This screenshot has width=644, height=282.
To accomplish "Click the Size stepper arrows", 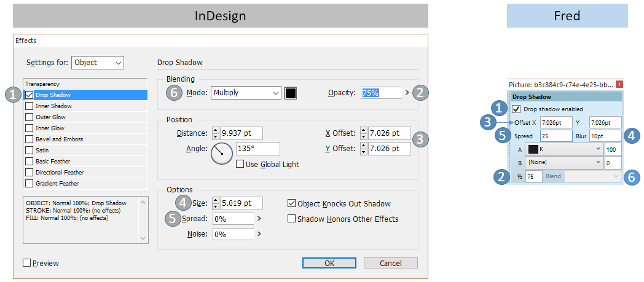I will click(216, 203).
